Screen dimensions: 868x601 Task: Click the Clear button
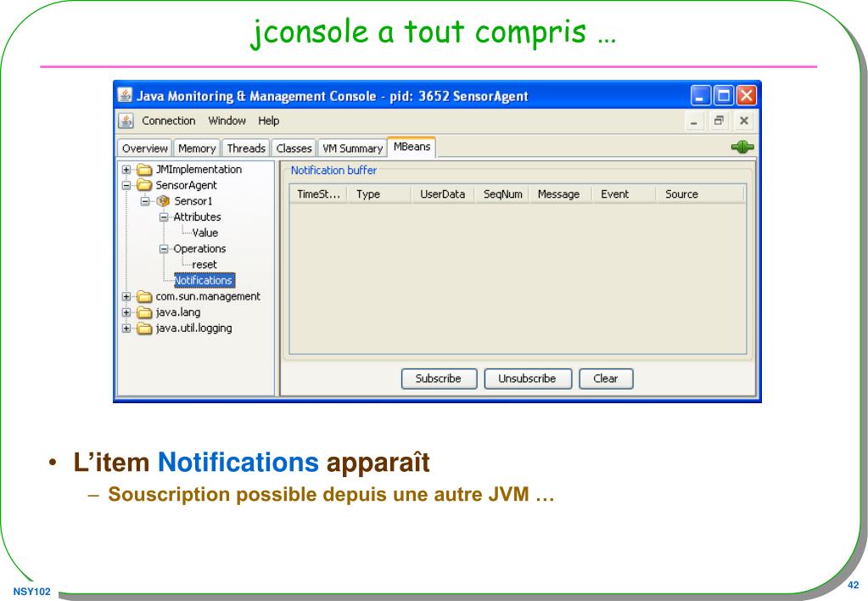tap(605, 379)
